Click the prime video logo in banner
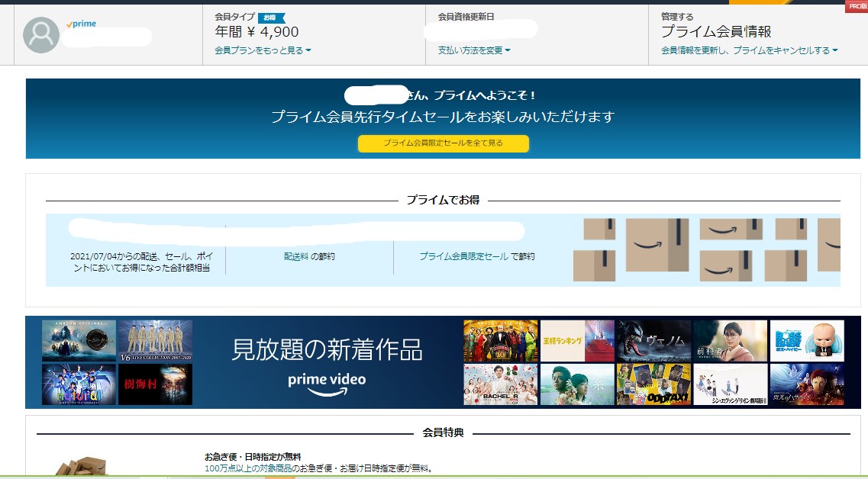Screen dimensions: 868x479 pos(327,384)
